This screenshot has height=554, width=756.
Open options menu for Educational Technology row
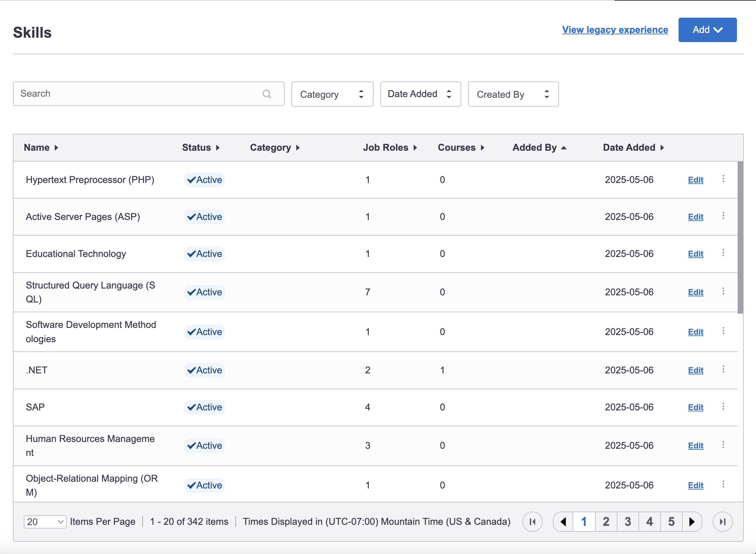pos(723,253)
